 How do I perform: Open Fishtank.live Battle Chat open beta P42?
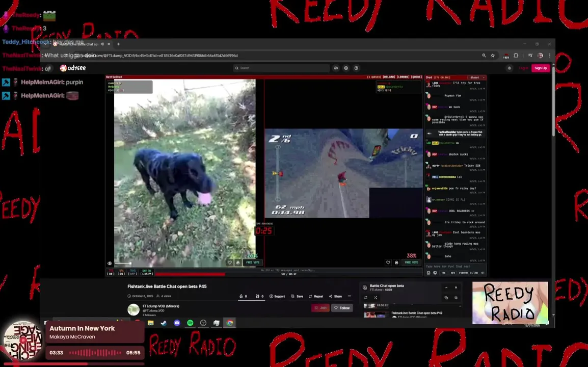click(x=417, y=313)
